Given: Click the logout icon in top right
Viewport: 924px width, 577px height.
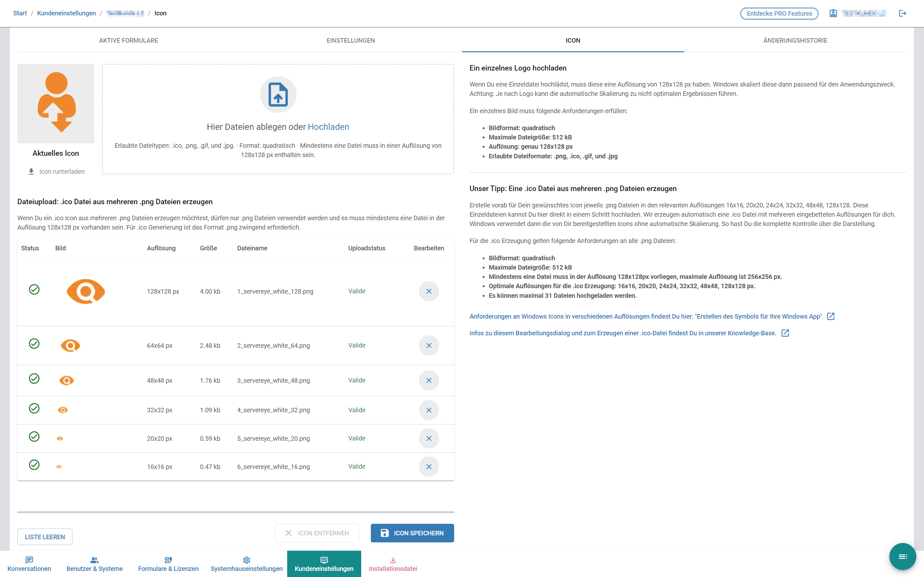Looking at the screenshot, I should [x=902, y=13].
